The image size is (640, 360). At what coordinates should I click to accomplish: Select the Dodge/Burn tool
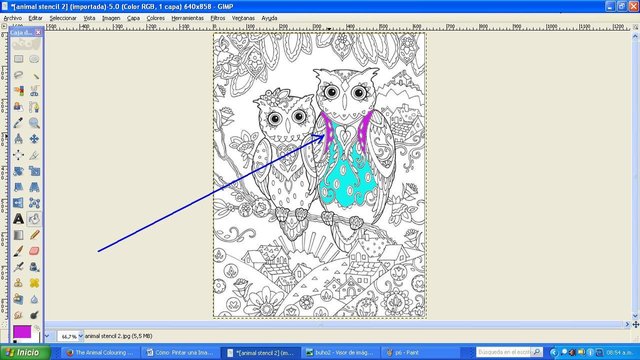[34, 315]
